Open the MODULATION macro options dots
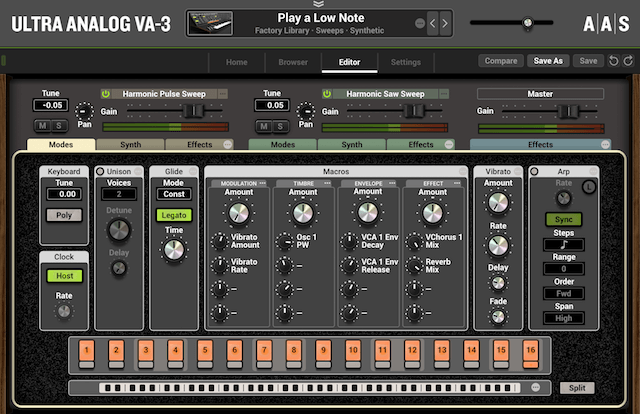The image size is (640, 414). point(262,183)
